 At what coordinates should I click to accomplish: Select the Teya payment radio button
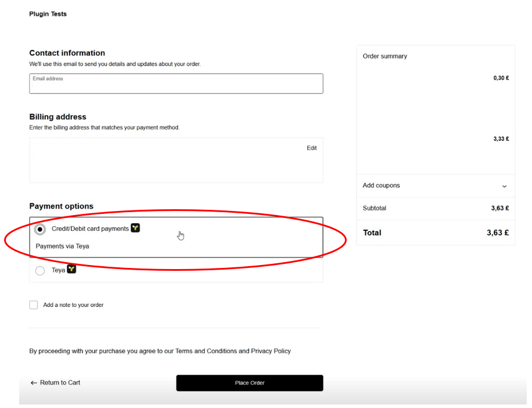pyautogui.click(x=39, y=270)
